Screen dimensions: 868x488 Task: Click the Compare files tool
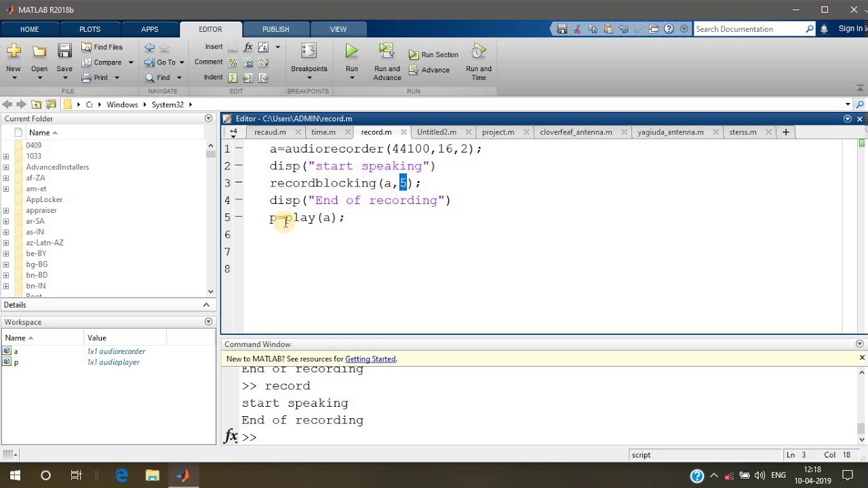click(x=102, y=62)
